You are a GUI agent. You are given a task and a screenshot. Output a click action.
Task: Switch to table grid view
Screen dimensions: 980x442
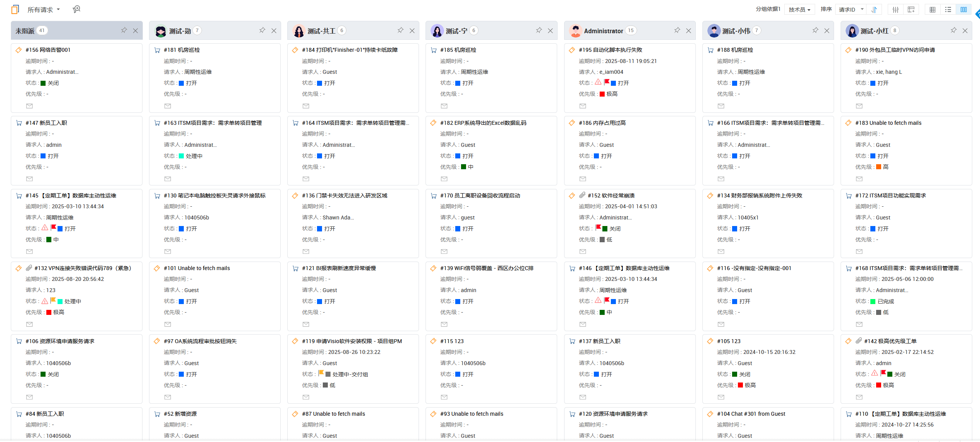tap(933, 10)
